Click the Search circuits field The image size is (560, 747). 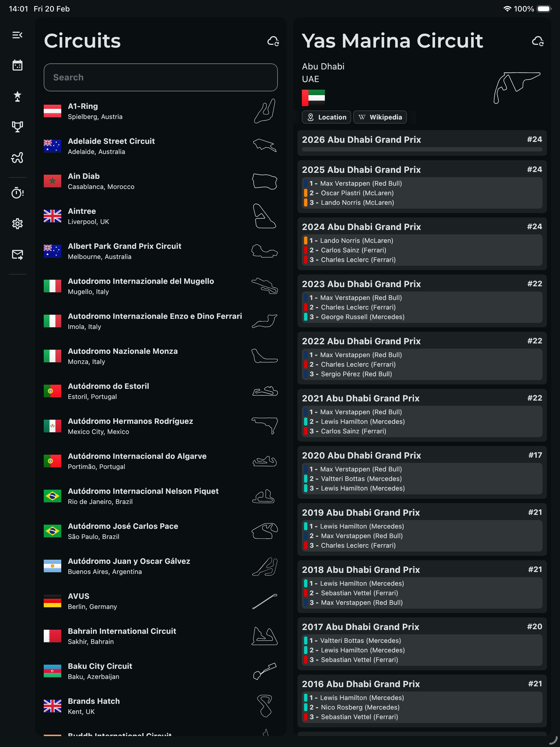point(161,77)
